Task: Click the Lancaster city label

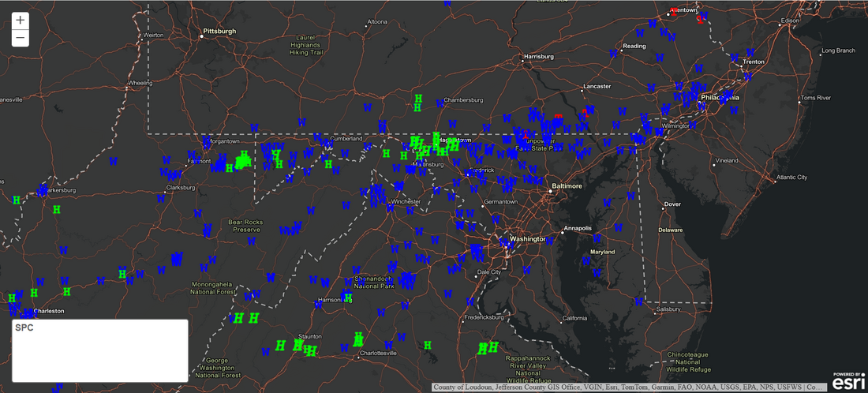Action: coord(597,86)
